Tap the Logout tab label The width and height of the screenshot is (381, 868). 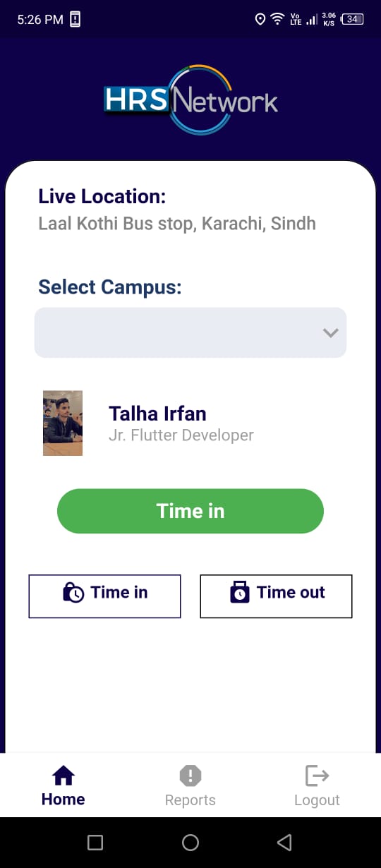coord(317,800)
